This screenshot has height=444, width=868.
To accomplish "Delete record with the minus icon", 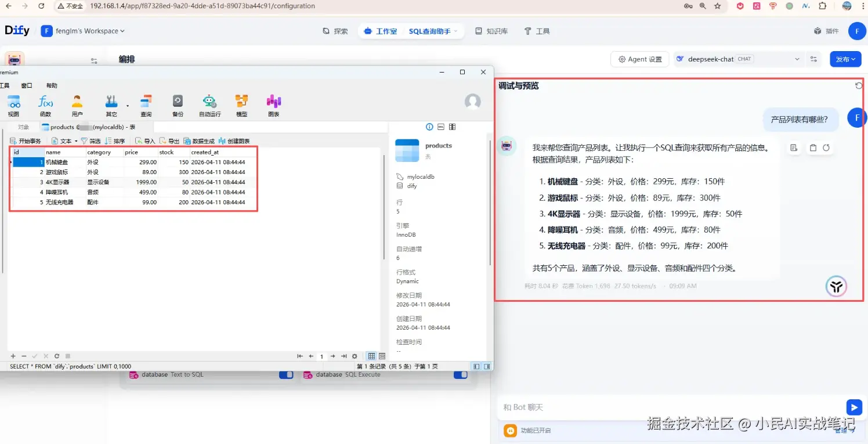I will coord(24,356).
